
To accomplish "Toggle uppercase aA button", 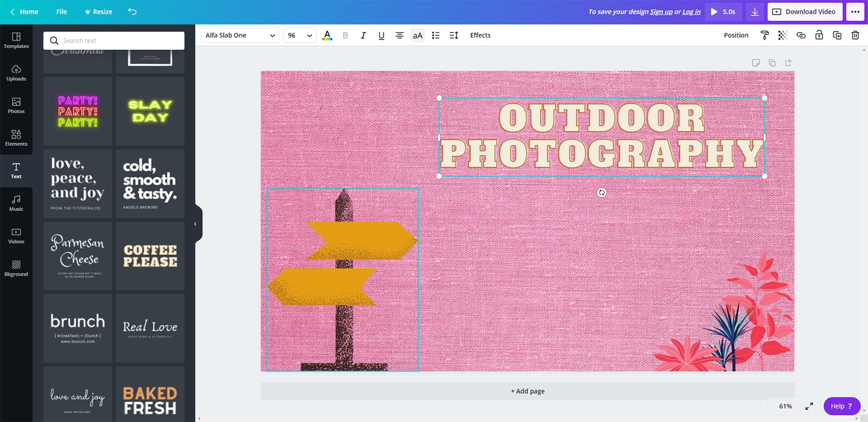I will (x=417, y=35).
